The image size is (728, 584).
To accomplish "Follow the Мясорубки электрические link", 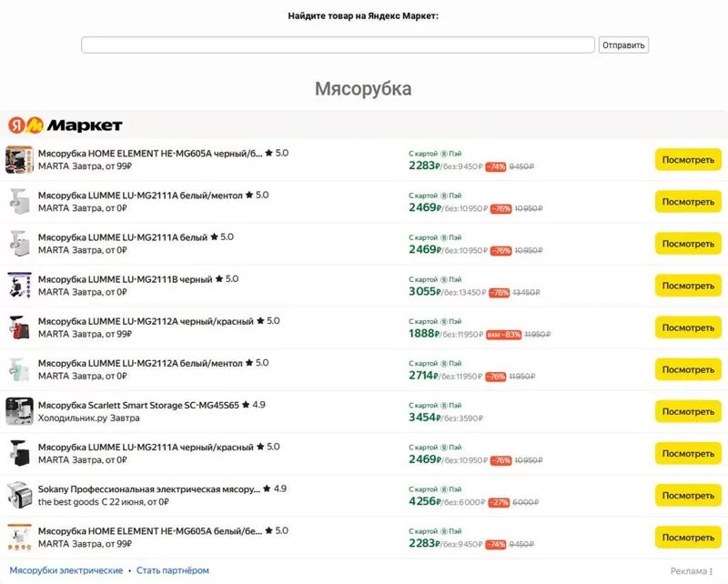I will point(66,570).
